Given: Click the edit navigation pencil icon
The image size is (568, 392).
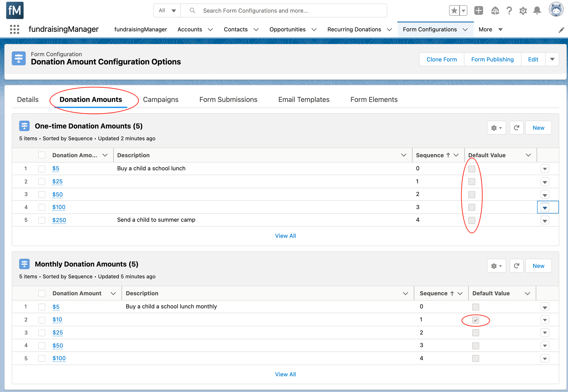Looking at the screenshot, I should tap(561, 30).
